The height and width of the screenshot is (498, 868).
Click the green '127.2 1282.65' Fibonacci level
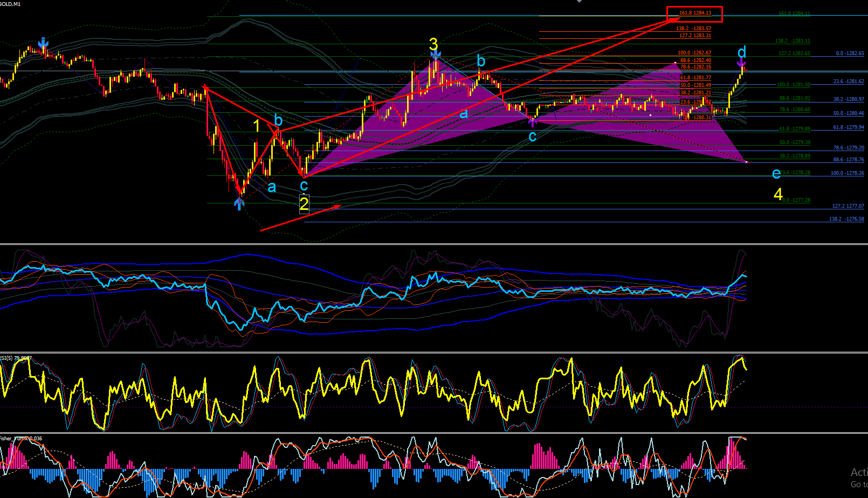[794, 53]
